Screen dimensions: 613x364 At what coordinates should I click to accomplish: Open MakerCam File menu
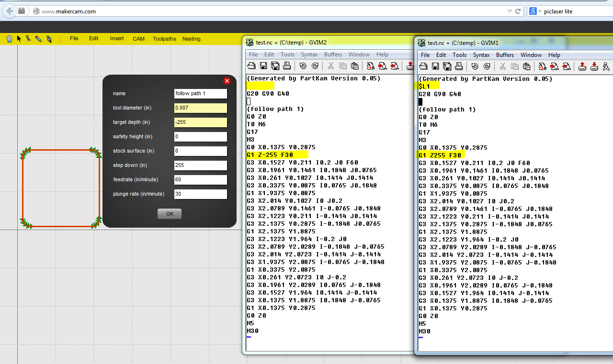coord(74,39)
